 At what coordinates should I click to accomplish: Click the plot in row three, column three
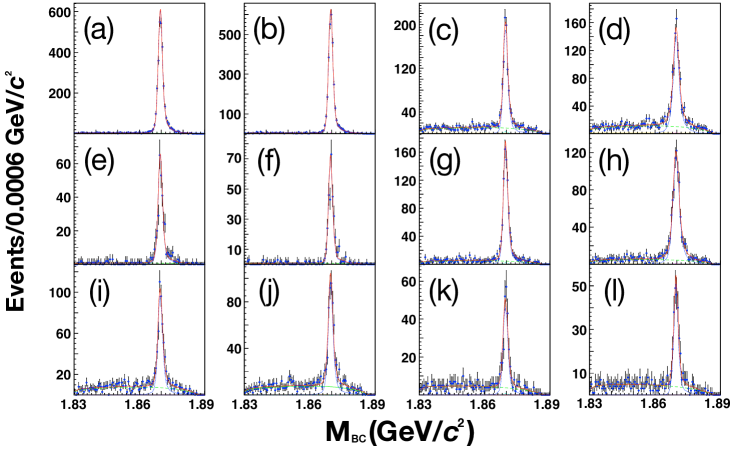pos(484,330)
